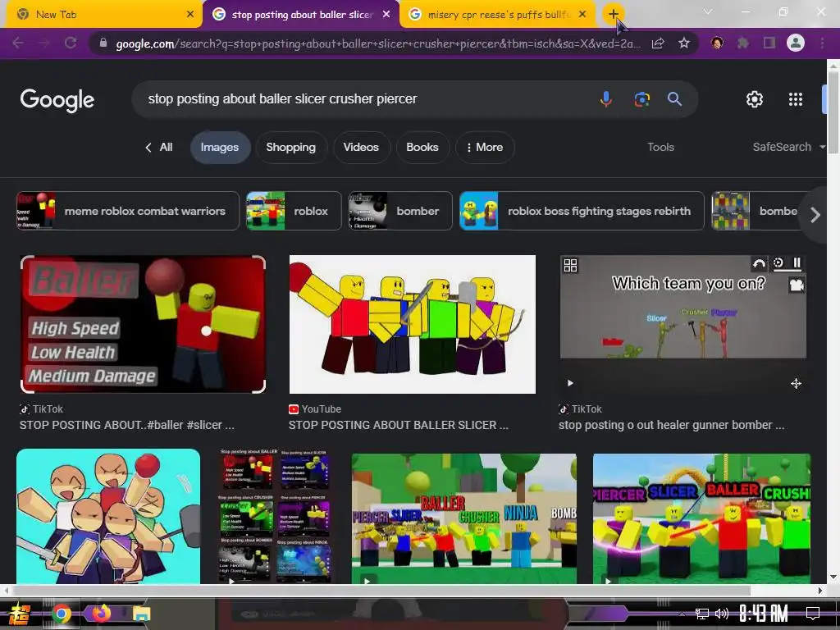
Task: Click the browser back arrow
Action: [18, 43]
